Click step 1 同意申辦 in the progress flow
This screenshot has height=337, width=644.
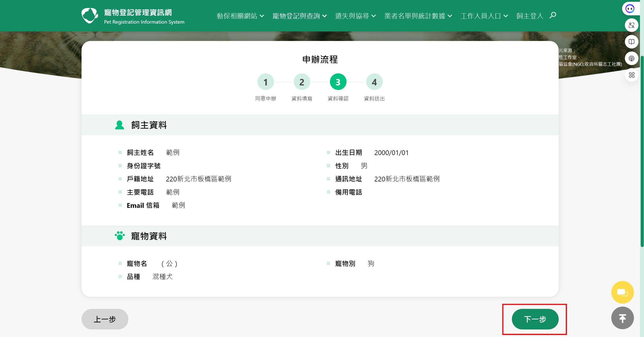(266, 81)
